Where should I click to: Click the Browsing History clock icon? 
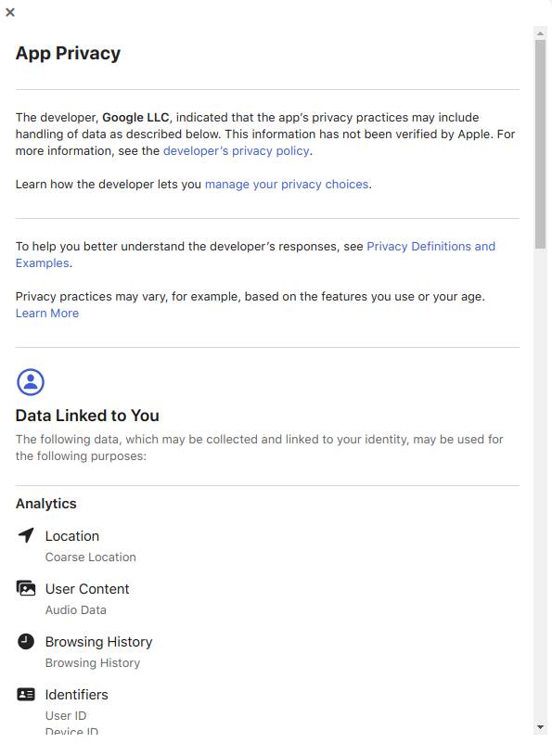click(26, 641)
